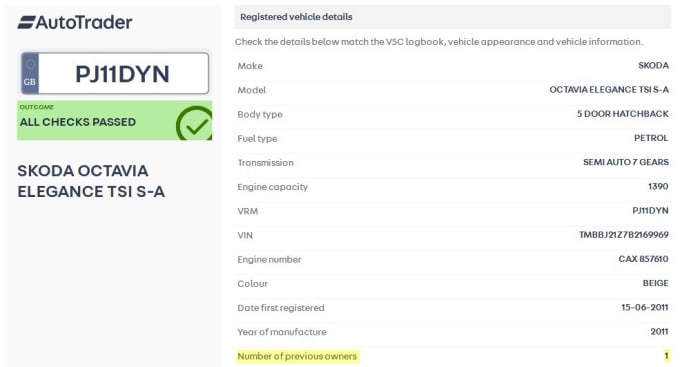Click the Skoda Octavia Elegance heading

pyautogui.click(x=91, y=181)
